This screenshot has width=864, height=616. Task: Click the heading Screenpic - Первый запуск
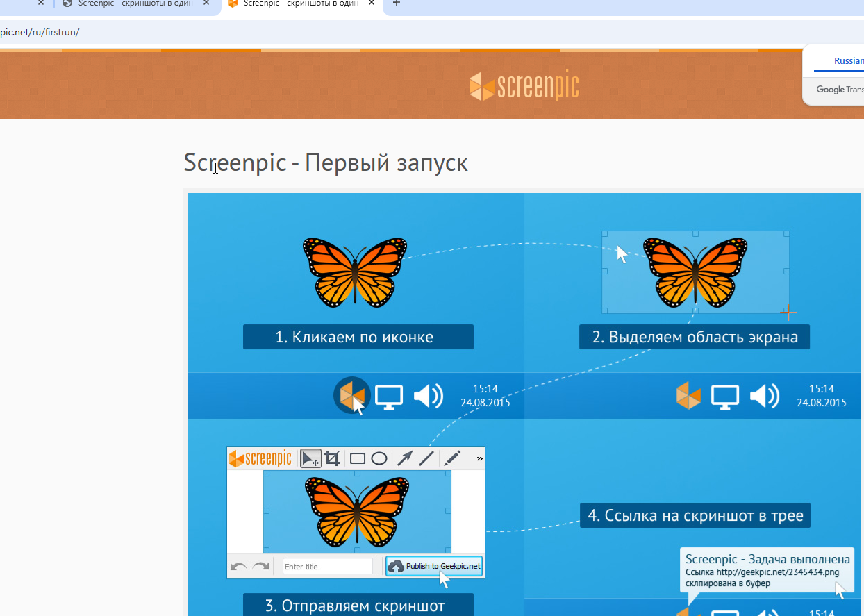(326, 163)
